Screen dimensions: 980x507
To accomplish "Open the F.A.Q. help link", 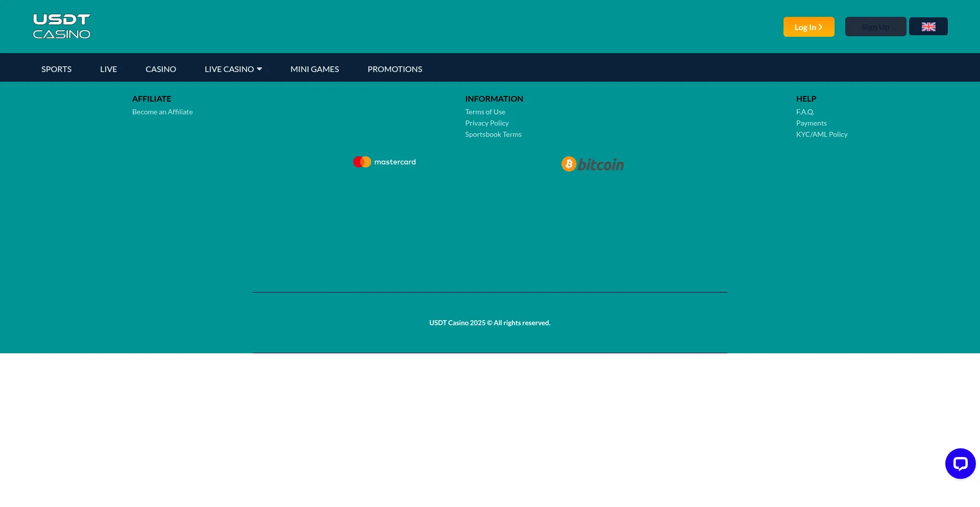I will click(x=805, y=112).
